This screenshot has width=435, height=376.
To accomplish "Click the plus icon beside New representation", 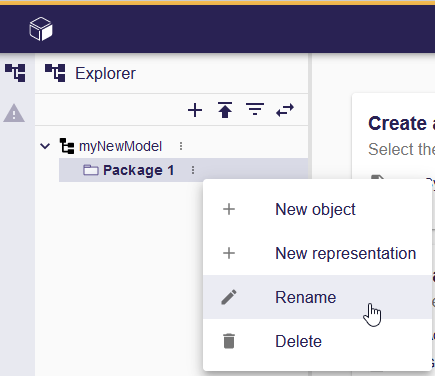I will point(229,253).
